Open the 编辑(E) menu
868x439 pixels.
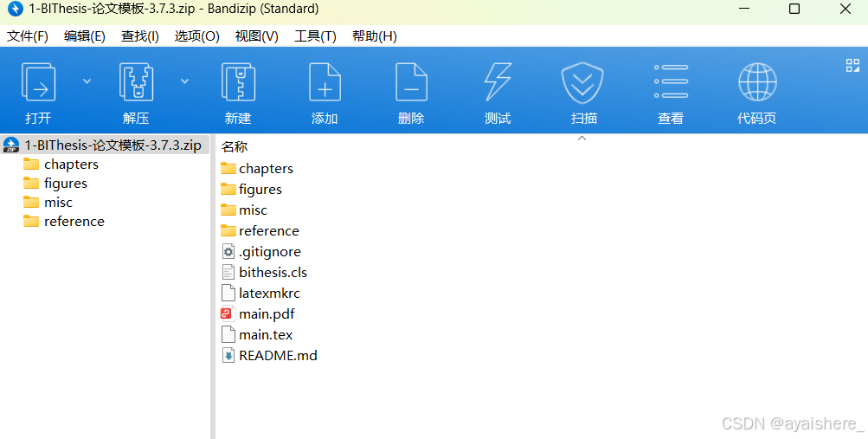(x=84, y=36)
